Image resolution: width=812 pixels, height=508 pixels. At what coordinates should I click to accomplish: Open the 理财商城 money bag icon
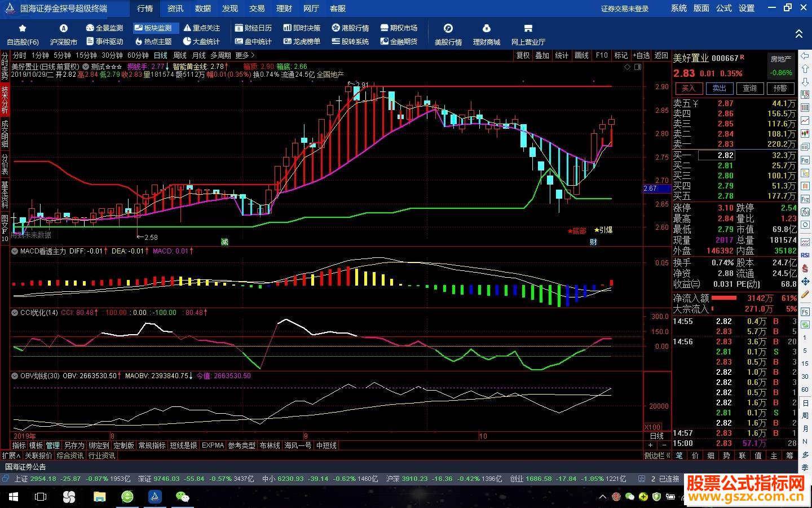pyautogui.click(x=487, y=28)
